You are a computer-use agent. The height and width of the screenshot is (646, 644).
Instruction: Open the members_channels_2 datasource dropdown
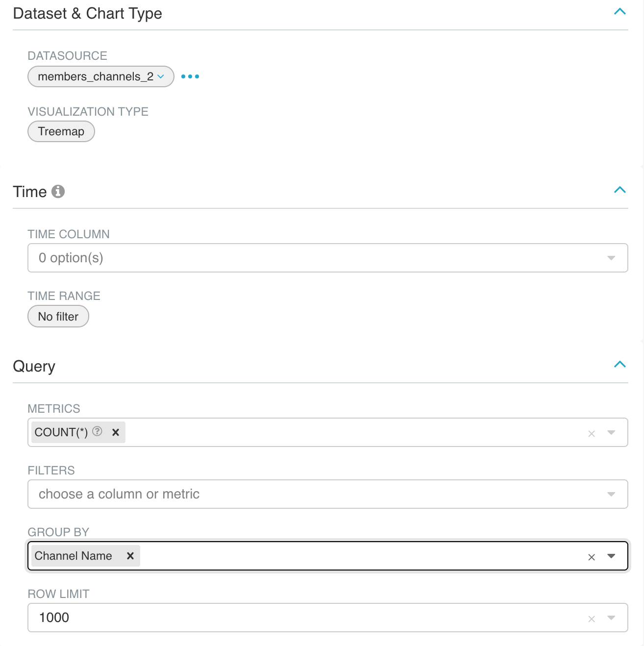click(x=100, y=76)
